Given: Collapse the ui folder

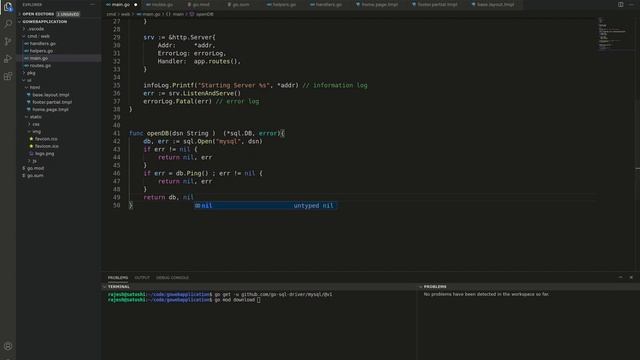Looking at the screenshot, I should point(24,80).
